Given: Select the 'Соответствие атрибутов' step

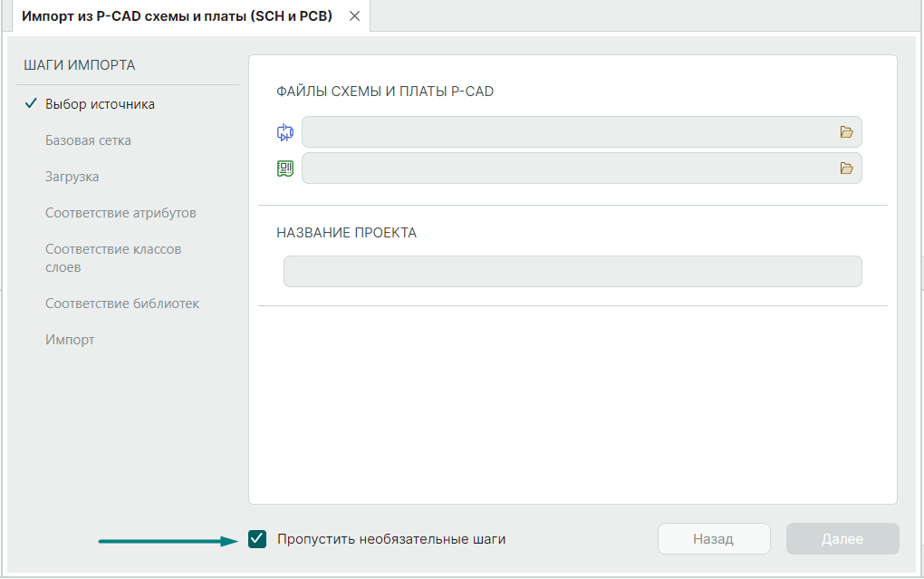Looking at the screenshot, I should point(120,213).
